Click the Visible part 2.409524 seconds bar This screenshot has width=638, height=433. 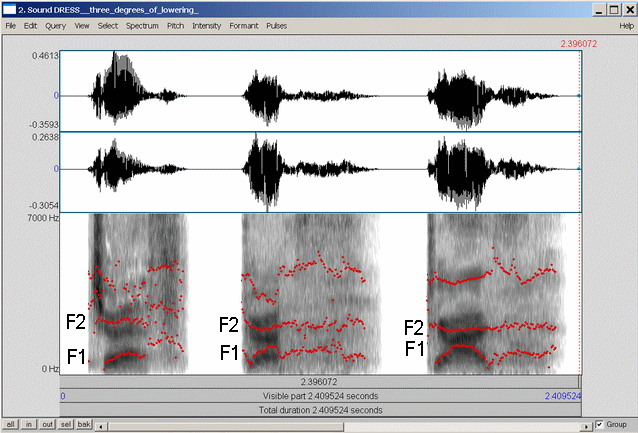pos(321,396)
